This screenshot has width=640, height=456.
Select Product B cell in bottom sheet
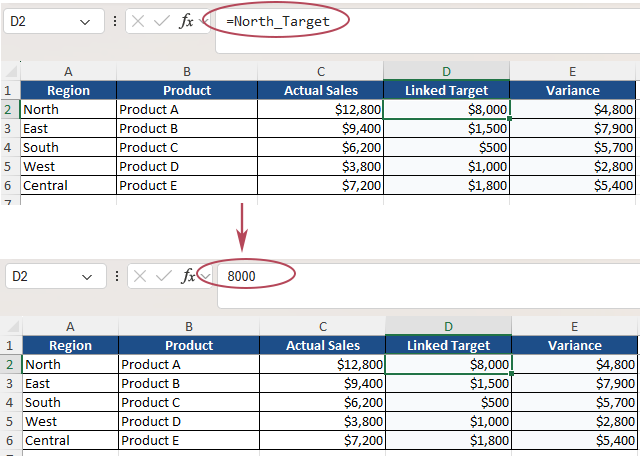click(x=189, y=384)
